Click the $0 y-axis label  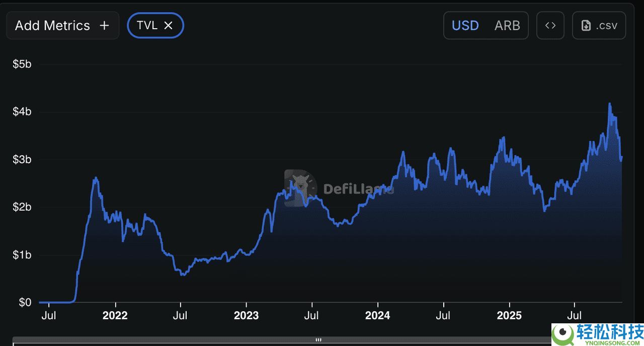pos(25,303)
